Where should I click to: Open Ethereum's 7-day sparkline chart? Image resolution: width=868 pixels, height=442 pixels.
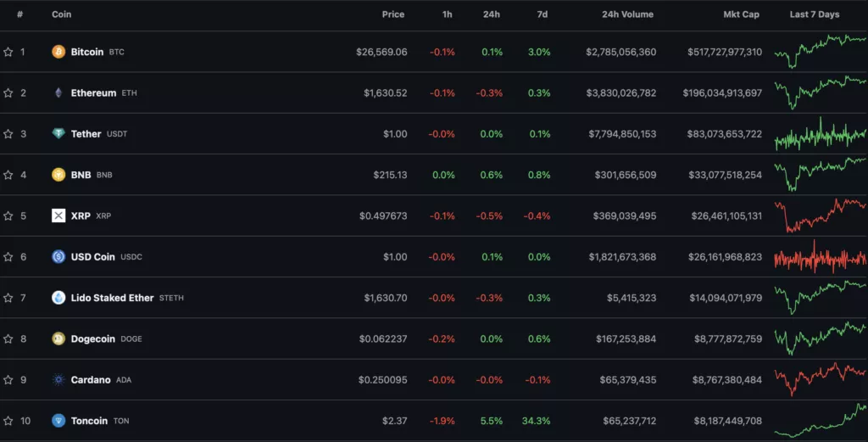821,92
